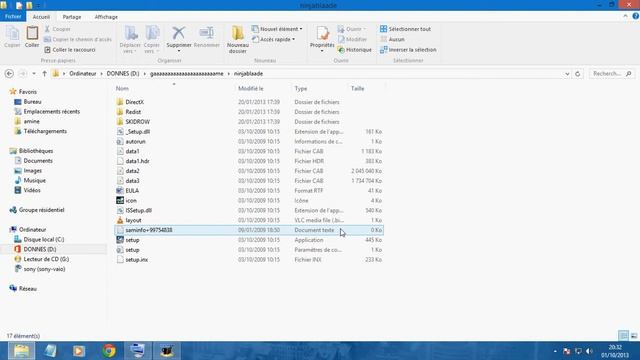The image size is (640, 360).
Task: Sort by the Taille column
Action: 358,88
